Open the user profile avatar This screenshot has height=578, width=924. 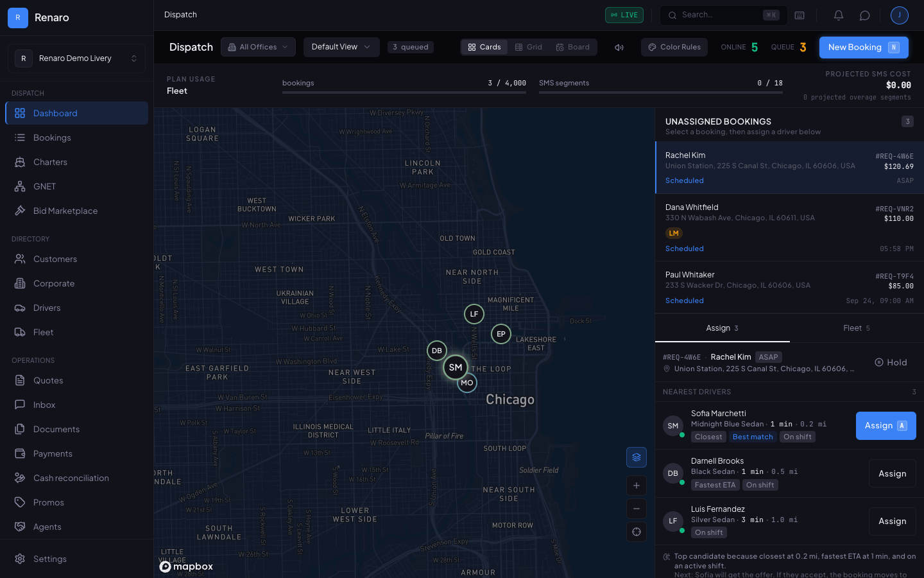coord(900,15)
